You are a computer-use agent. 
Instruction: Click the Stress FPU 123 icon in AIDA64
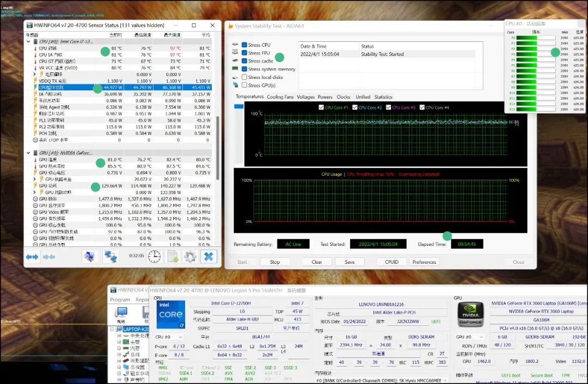click(235, 52)
